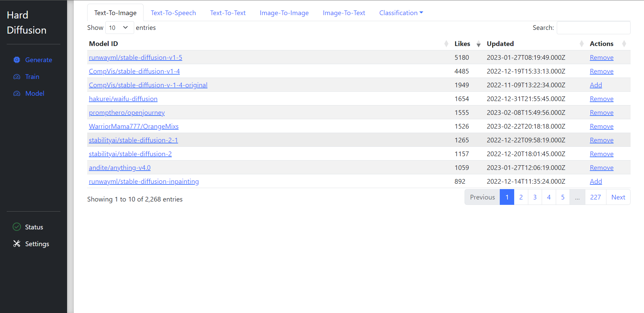Image resolution: width=644 pixels, height=313 pixels.
Task: Remove the stabilityai/stable-diffusion-2 model
Action: click(x=601, y=154)
